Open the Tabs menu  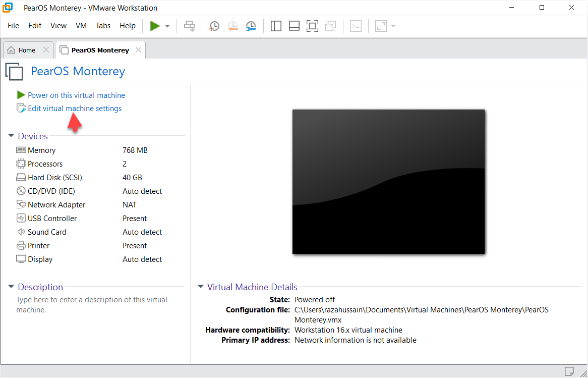coord(103,26)
